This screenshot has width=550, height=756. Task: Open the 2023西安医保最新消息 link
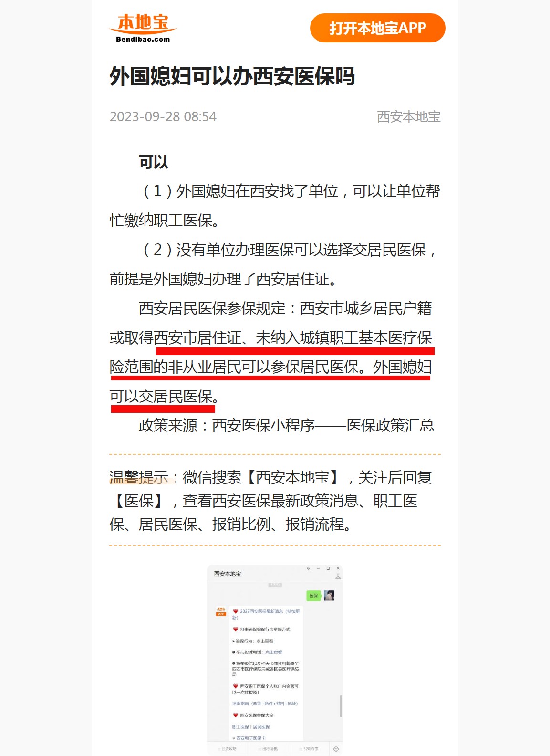click(266, 614)
